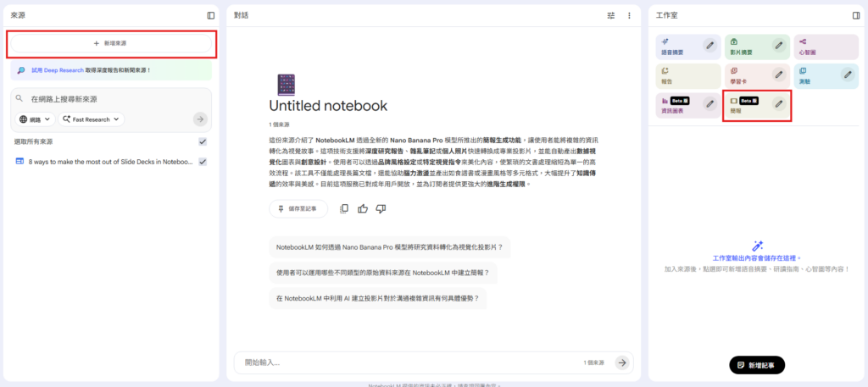This screenshot has width=868, height=387.
Task: Submit the web source search arrow
Action: pos(200,119)
